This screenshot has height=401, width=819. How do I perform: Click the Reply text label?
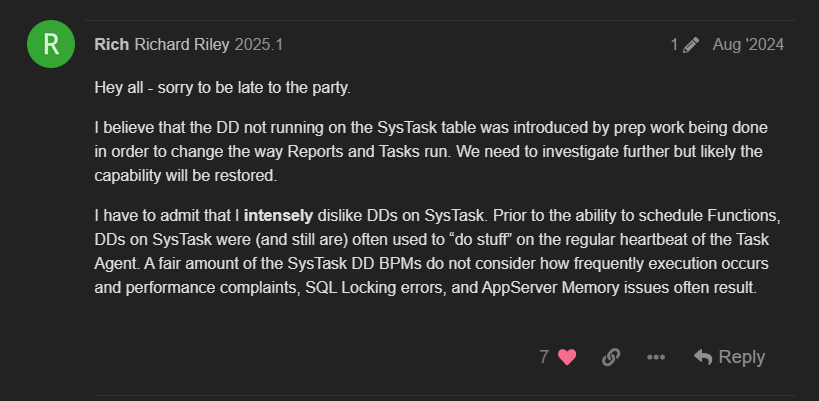point(742,357)
